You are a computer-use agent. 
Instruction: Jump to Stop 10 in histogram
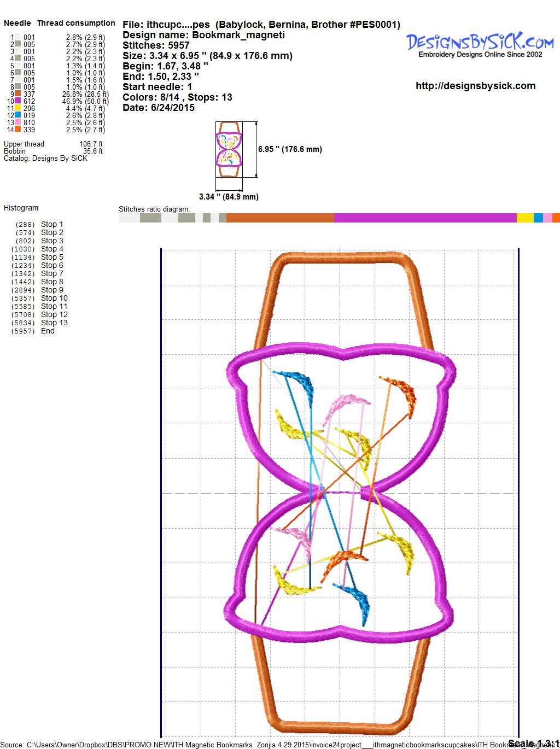(x=54, y=298)
